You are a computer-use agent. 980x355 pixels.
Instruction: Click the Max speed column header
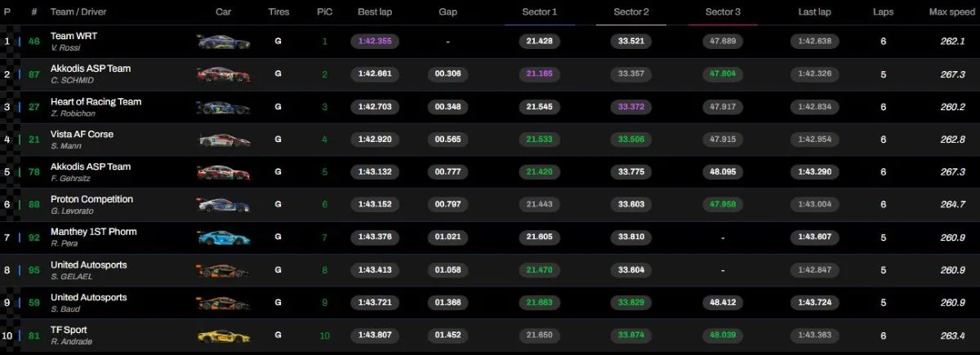click(948, 12)
